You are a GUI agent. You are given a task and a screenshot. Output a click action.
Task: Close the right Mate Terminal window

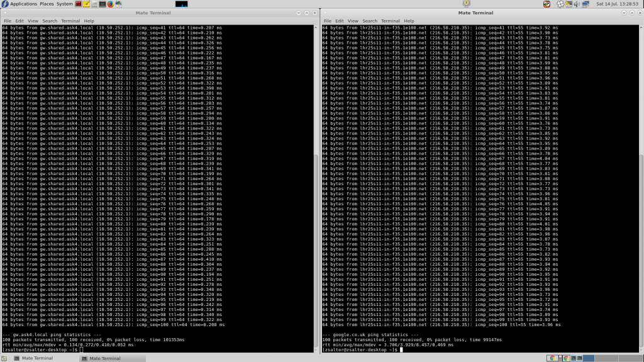pyautogui.click(x=640, y=13)
